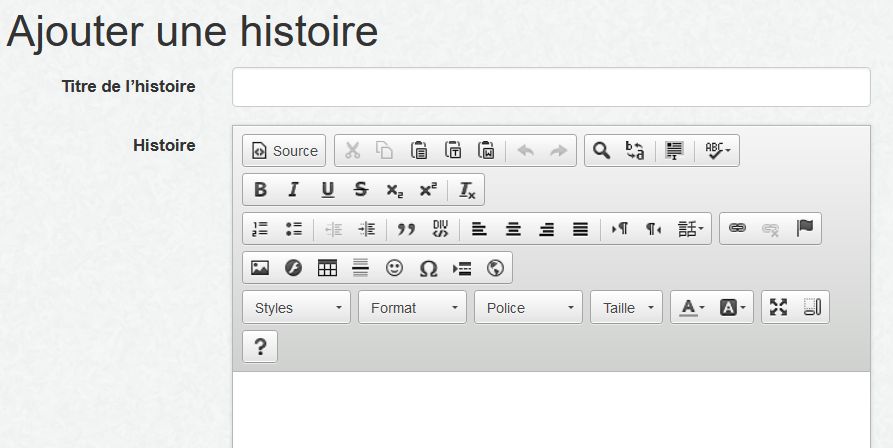
Task: Open the Taille size dropdown
Action: [627, 308]
